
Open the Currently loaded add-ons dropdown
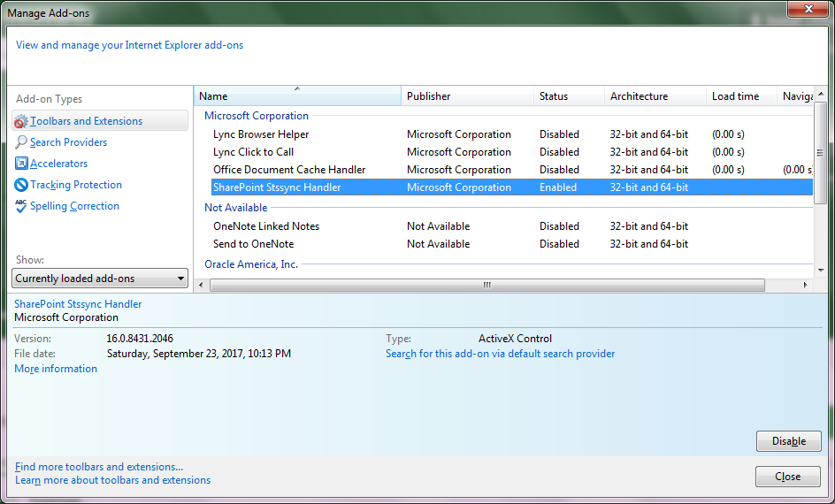(100, 279)
